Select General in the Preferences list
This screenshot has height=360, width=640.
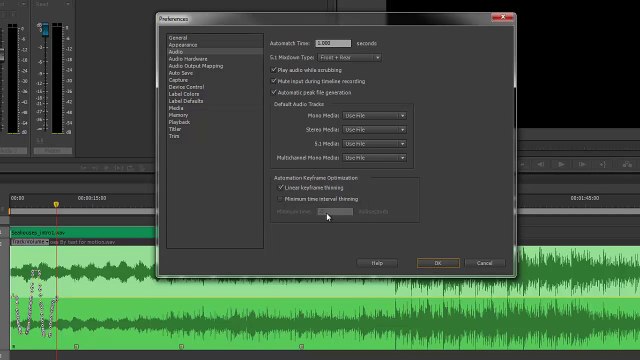[x=178, y=38]
